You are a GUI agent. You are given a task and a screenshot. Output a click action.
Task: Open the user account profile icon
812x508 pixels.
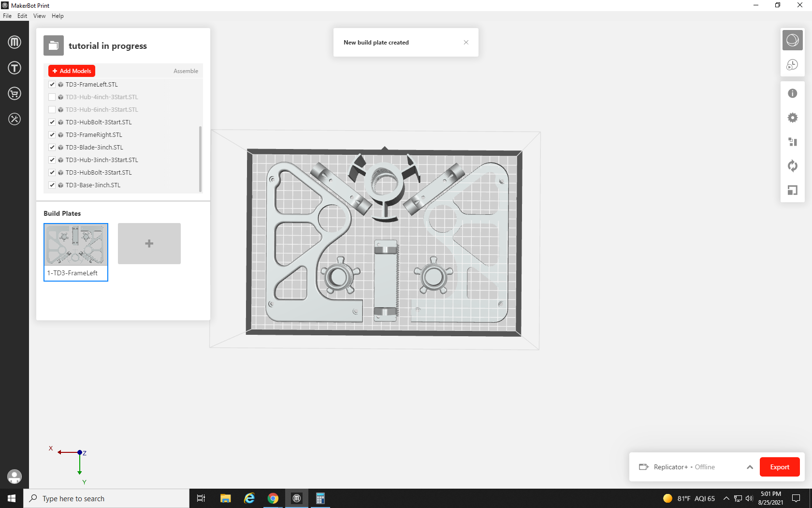(14, 477)
